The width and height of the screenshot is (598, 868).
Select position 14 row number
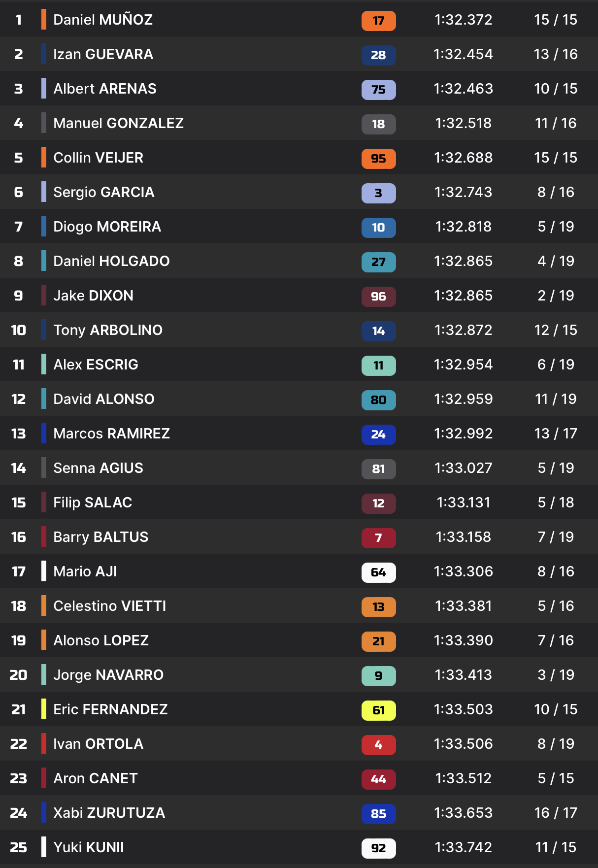(x=19, y=468)
